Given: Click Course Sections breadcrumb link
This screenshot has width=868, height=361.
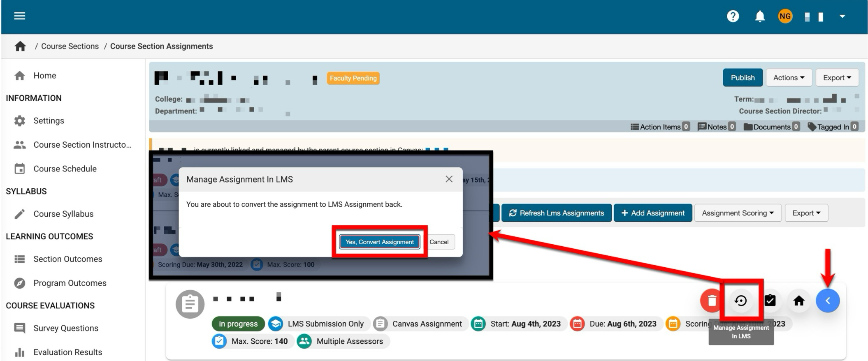Looking at the screenshot, I should 70,46.
